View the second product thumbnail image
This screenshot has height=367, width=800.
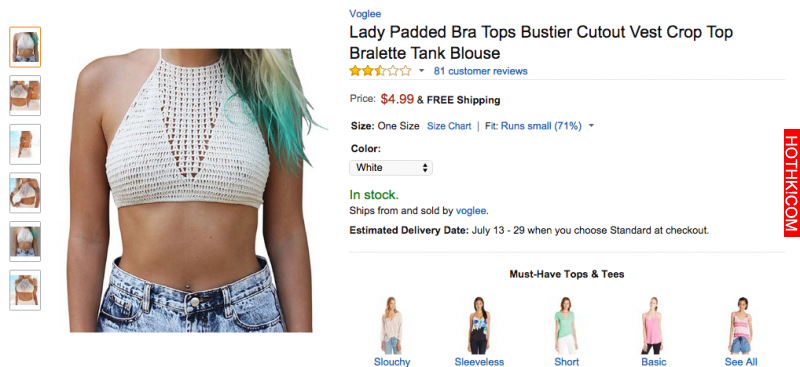point(25,95)
